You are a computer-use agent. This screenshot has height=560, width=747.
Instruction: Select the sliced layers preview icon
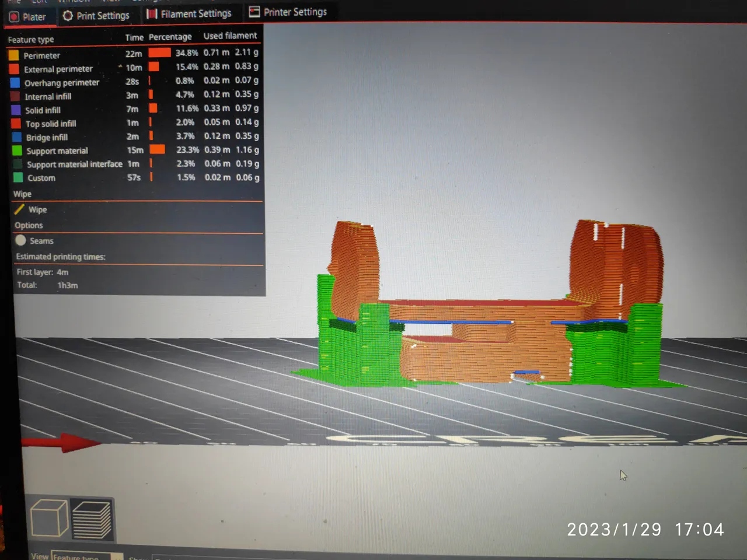pyautogui.click(x=91, y=520)
